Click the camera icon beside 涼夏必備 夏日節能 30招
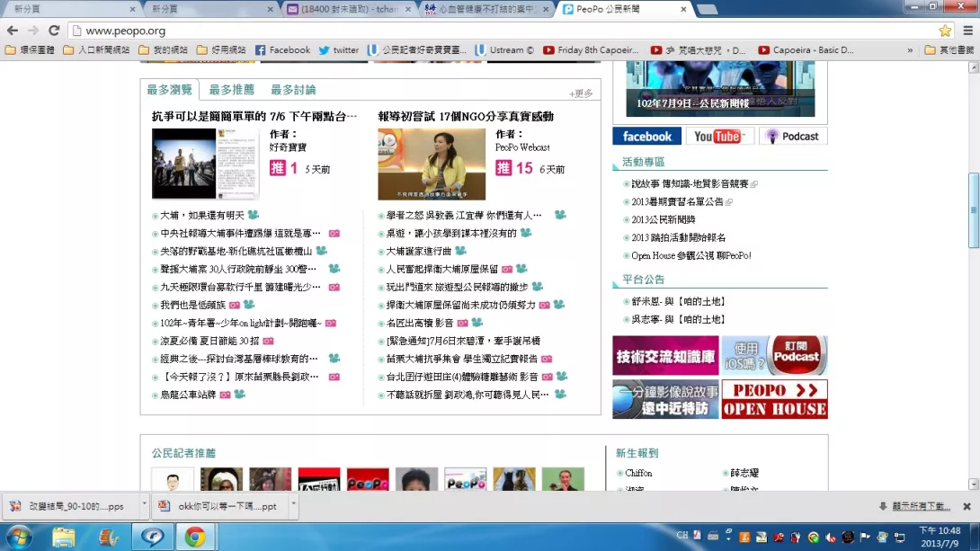 click(x=268, y=341)
